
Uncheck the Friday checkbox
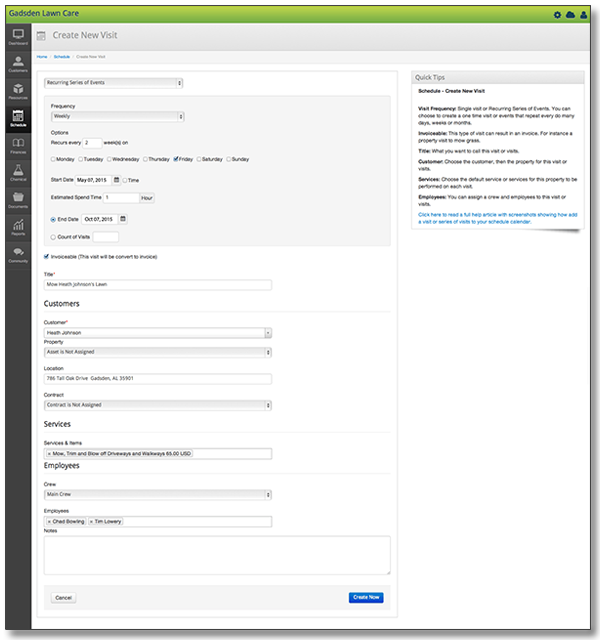click(176, 159)
